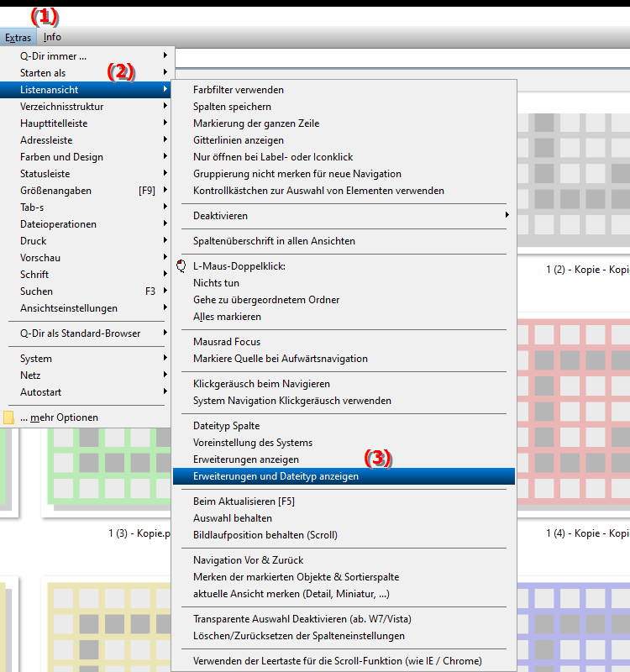Toggle Gitterlinien anzeigen
The image size is (630, 672).
344,140
